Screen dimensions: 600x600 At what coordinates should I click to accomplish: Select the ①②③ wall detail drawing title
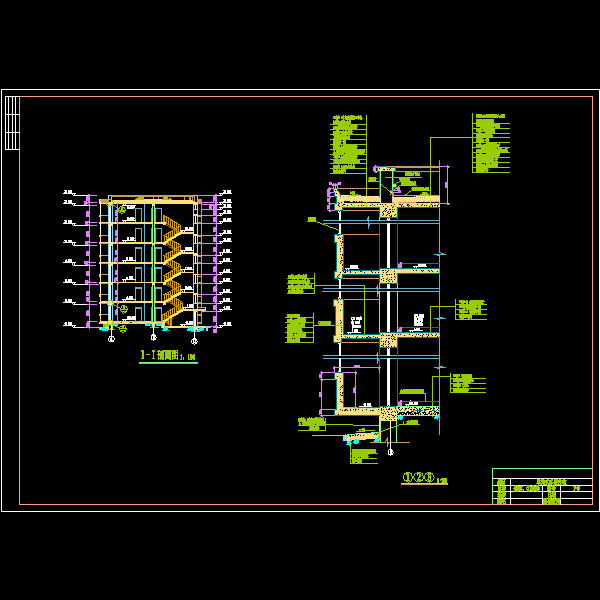tap(424, 478)
